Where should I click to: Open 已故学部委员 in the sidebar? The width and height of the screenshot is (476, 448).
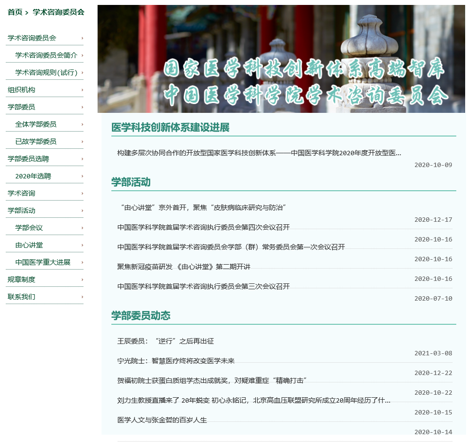(36, 141)
